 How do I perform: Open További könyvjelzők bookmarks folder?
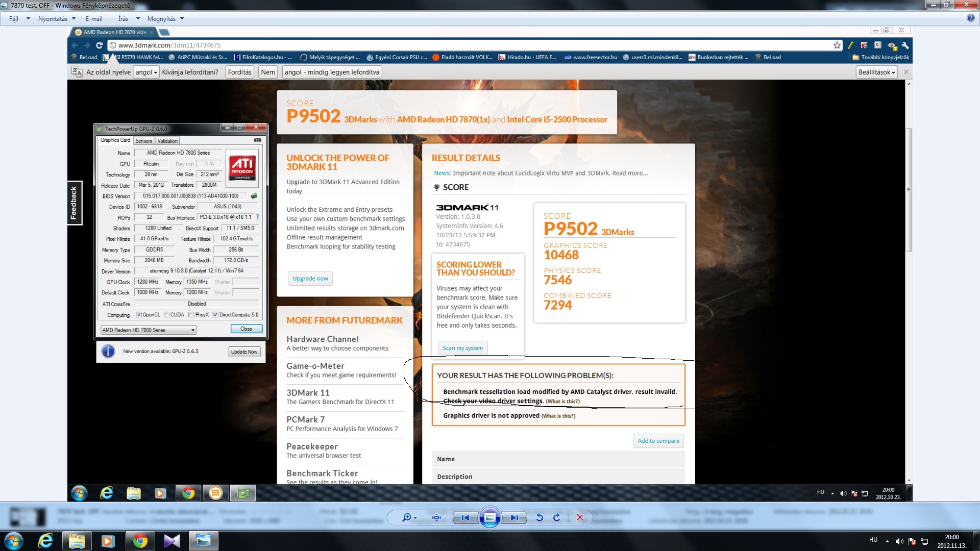880,57
